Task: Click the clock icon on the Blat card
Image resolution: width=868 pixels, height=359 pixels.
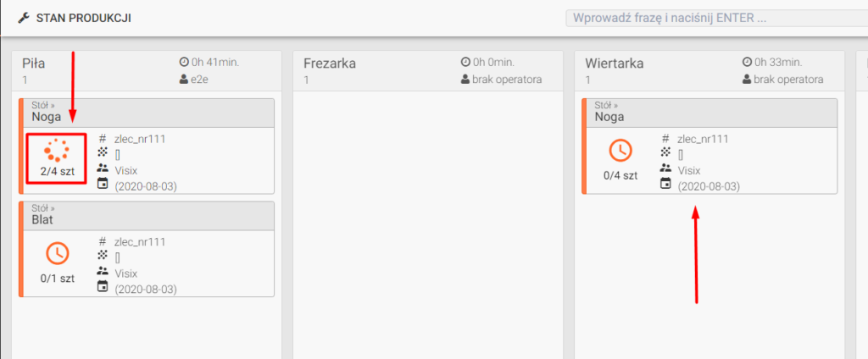Action: pyautogui.click(x=56, y=253)
